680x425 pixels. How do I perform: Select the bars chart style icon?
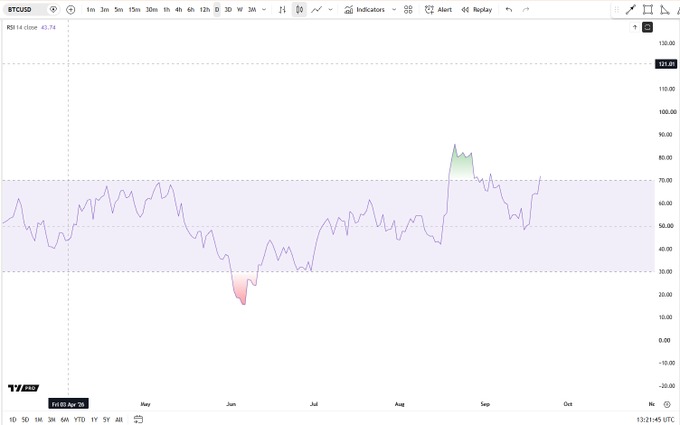282,10
